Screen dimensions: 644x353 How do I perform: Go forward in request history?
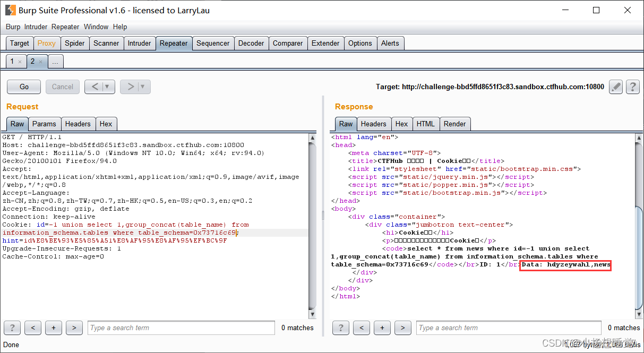tap(130, 87)
